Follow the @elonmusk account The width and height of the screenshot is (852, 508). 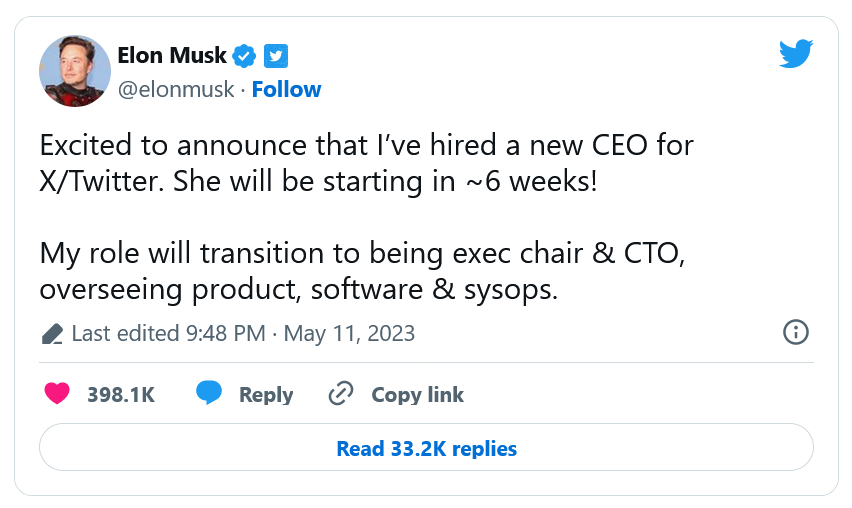[286, 89]
